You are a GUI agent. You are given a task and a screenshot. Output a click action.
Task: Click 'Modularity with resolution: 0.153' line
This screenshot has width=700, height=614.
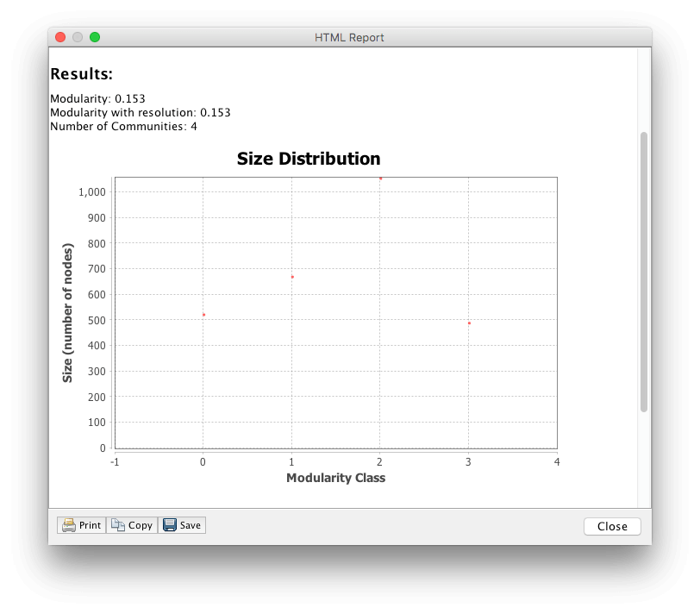click(x=141, y=112)
